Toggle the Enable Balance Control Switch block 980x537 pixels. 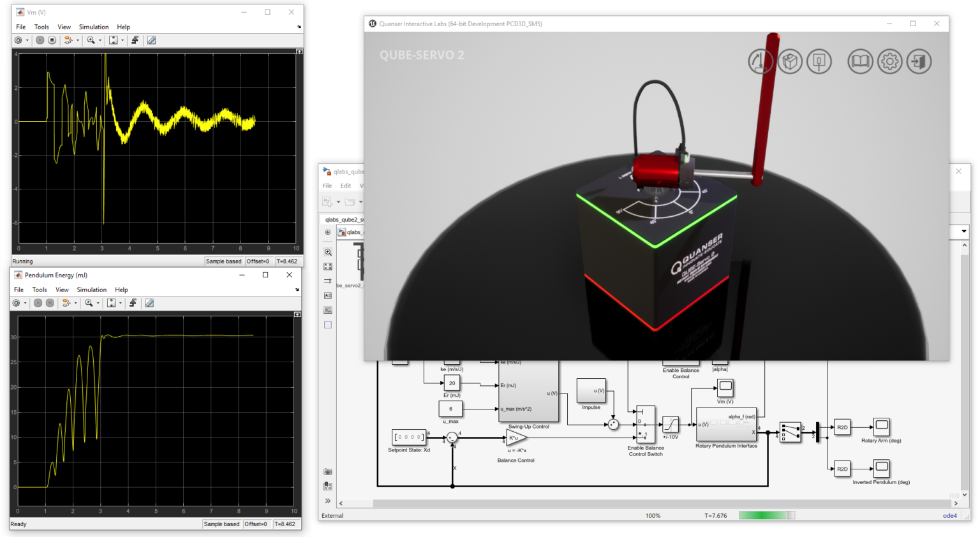(646, 424)
